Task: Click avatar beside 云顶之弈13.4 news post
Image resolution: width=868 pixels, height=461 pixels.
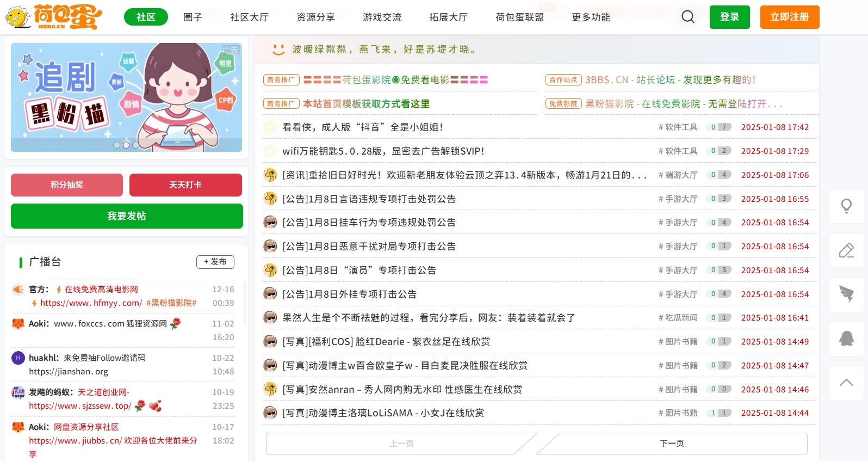Action: (270, 175)
